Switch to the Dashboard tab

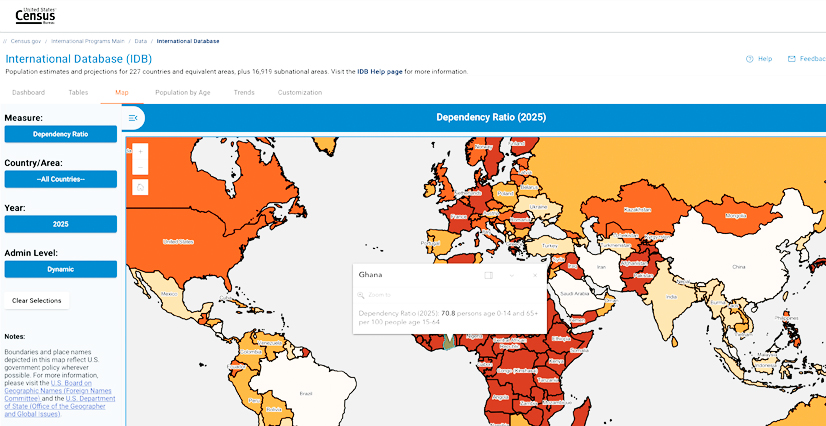(x=28, y=92)
